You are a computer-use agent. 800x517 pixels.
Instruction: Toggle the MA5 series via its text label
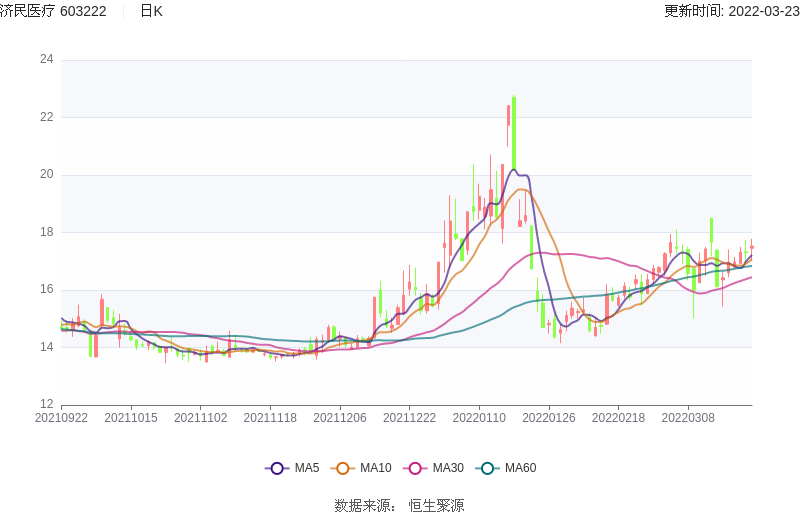(307, 468)
